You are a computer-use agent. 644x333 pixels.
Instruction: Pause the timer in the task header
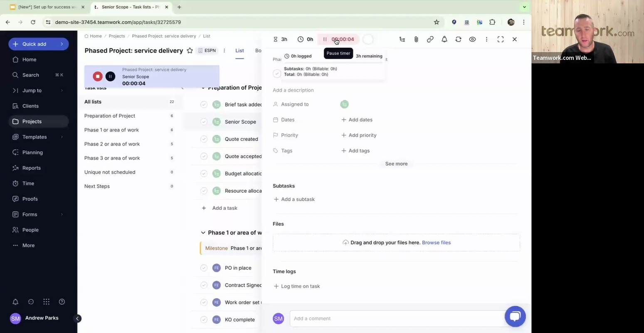[325, 39]
